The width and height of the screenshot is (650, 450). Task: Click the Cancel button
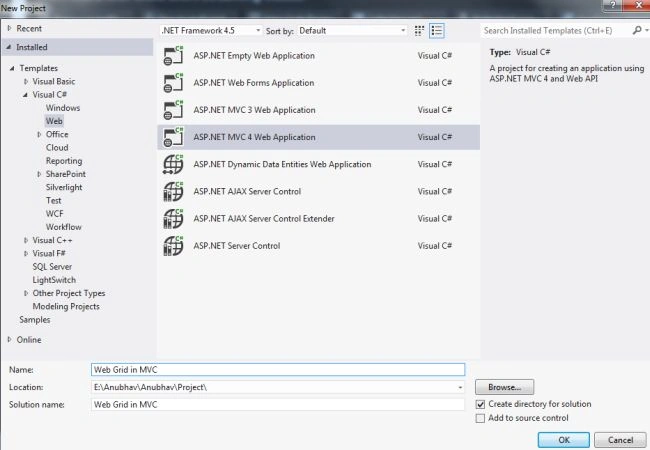tap(621, 440)
